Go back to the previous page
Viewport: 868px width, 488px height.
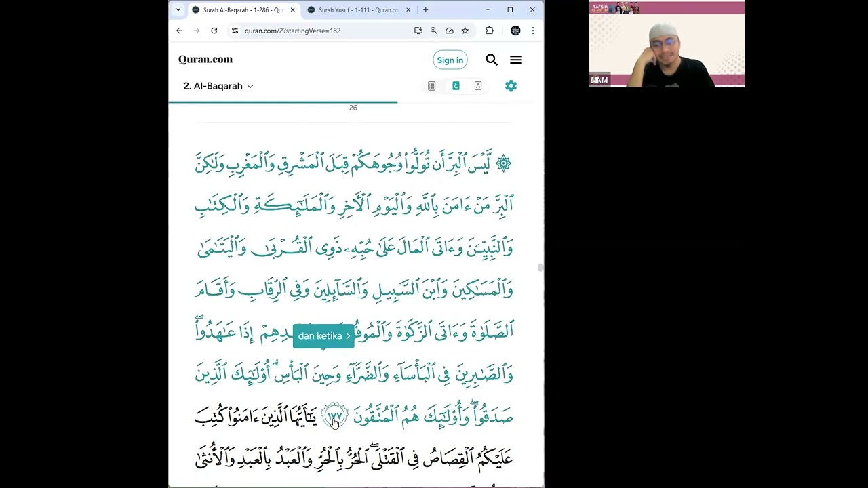click(179, 30)
